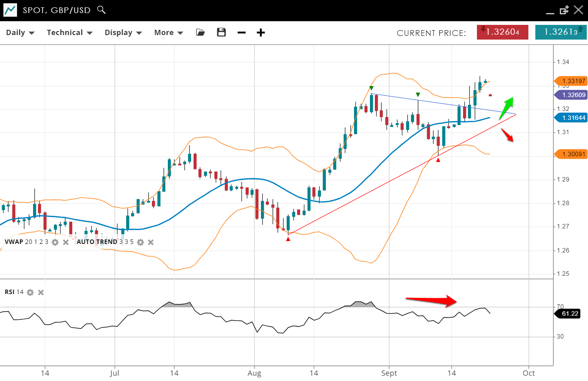Open Auto Trend settings gear
588x381 pixels.
pos(140,242)
